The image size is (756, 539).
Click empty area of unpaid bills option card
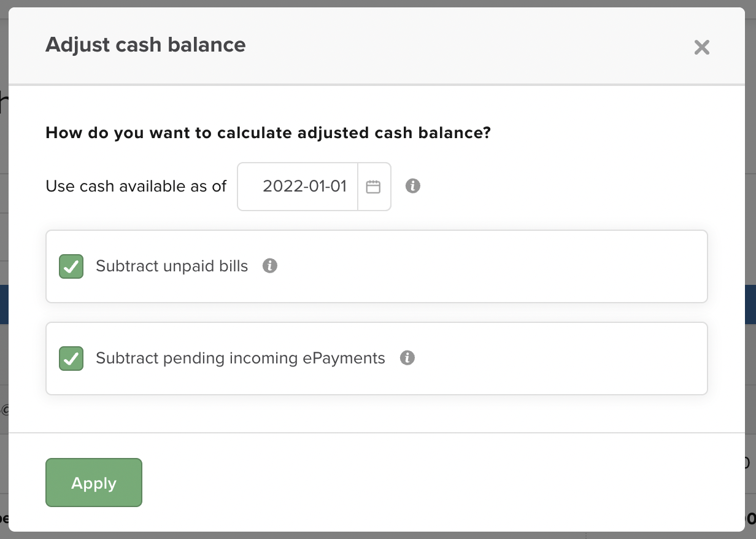491,266
